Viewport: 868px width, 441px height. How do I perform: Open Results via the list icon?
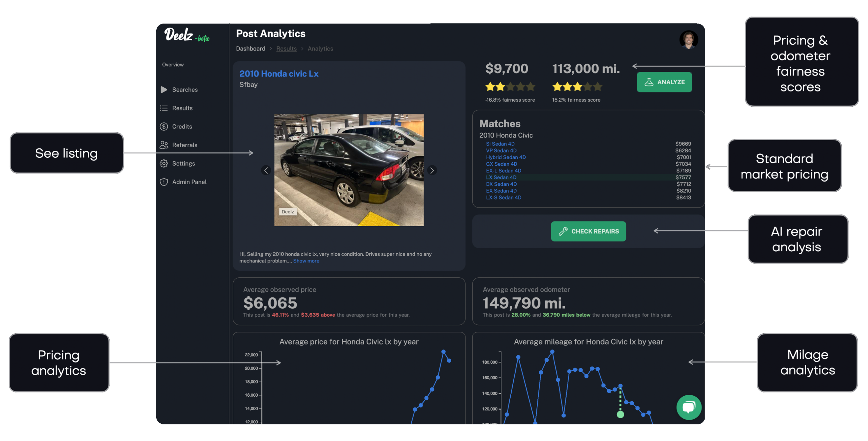coord(164,108)
